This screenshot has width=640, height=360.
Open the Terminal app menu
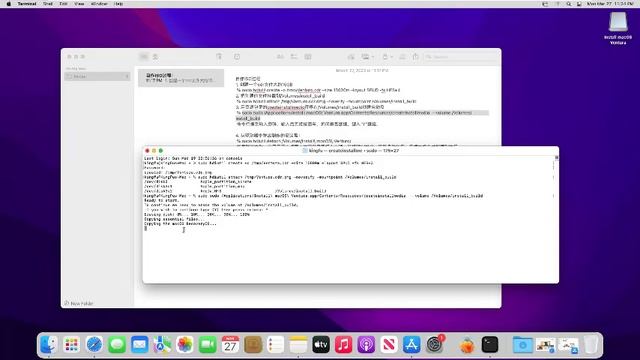coord(27,4)
